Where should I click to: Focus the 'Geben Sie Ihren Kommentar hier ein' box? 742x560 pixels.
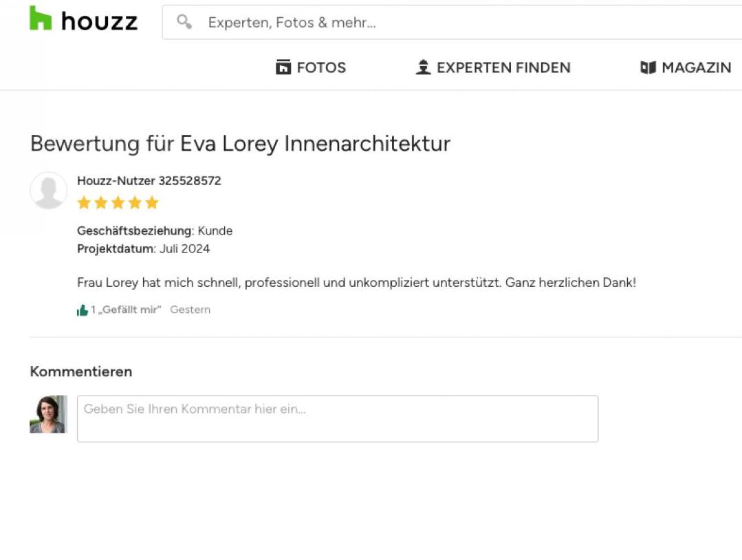(x=338, y=419)
